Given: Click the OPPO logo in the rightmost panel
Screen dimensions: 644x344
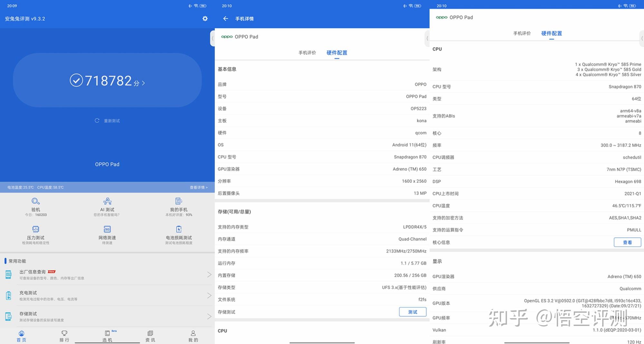Looking at the screenshot, I should (442, 17).
